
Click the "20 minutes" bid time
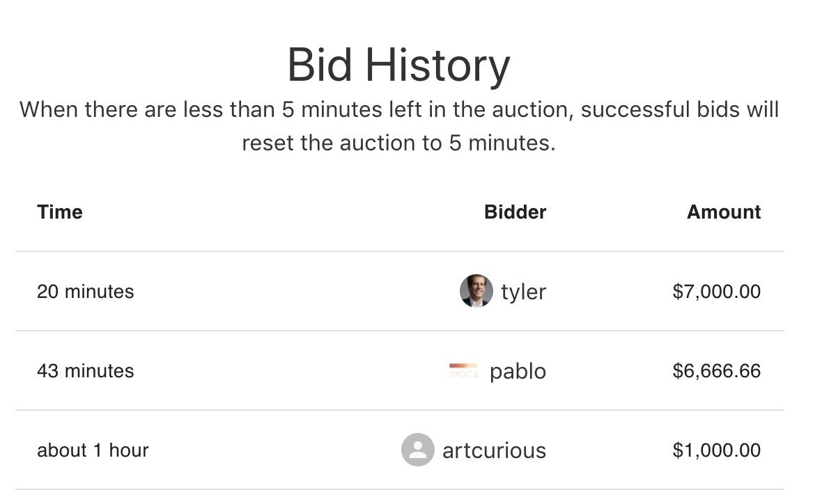click(x=85, y=291)
